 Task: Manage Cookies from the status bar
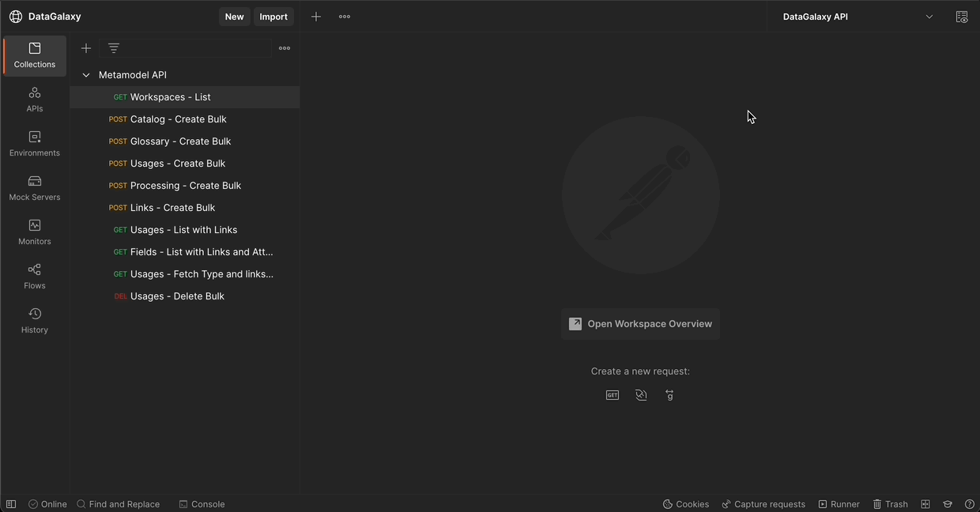pos(686,503)
